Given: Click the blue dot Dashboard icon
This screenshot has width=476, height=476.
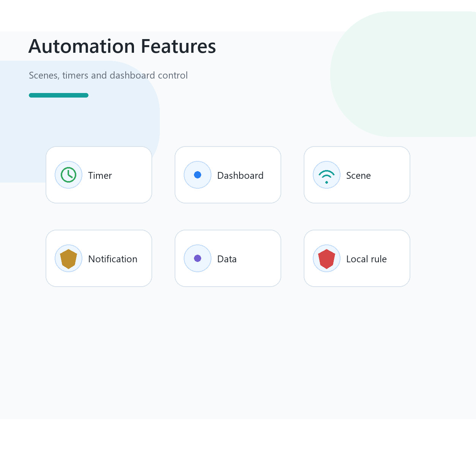Looking at the screenshot, I should (197, 175).
